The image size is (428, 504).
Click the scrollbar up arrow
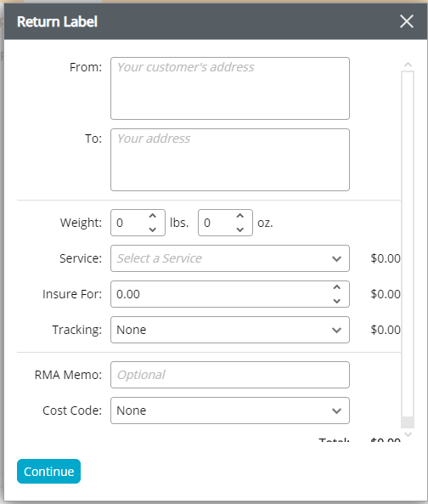408,65
